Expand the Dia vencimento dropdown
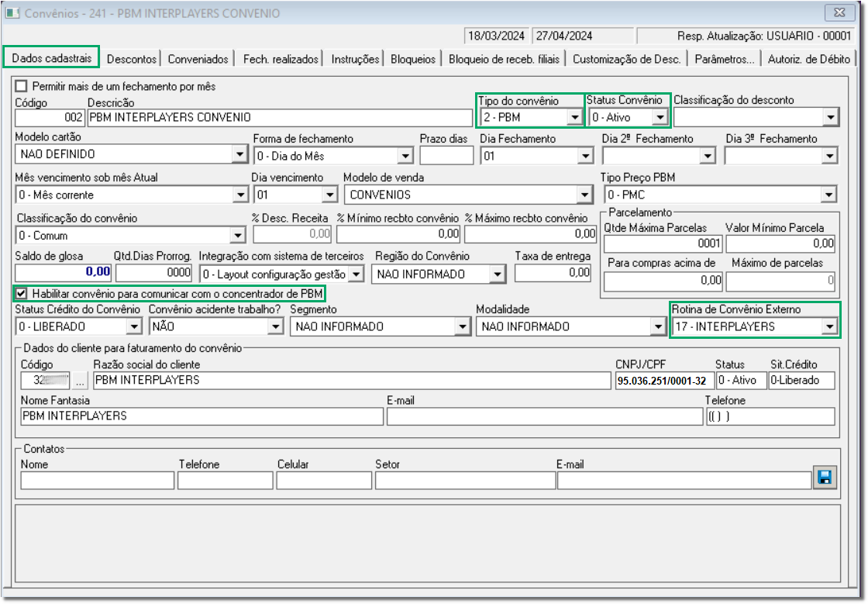The height and width of the screenshot is (604, 868). [x=330, y=195]
